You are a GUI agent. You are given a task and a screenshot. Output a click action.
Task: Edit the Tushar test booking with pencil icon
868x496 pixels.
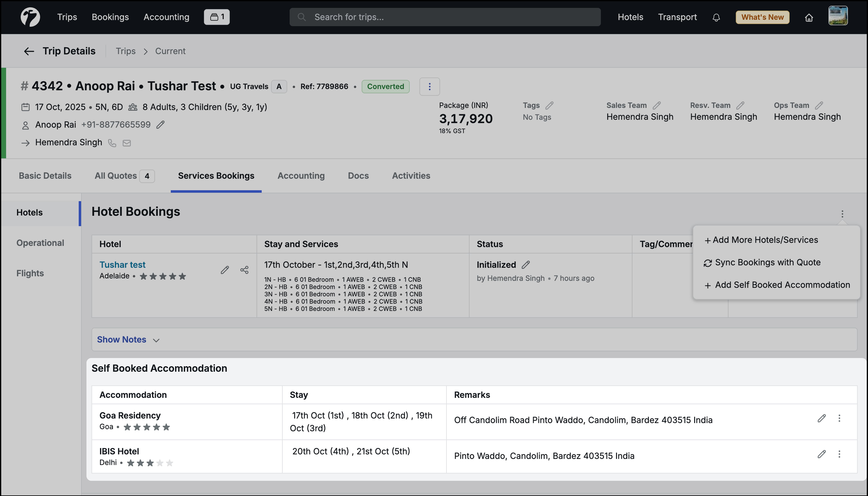coord(225,270)
